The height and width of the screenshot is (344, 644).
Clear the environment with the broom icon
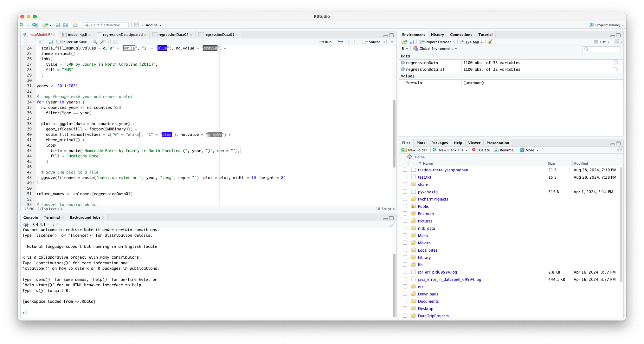point(490,42)
